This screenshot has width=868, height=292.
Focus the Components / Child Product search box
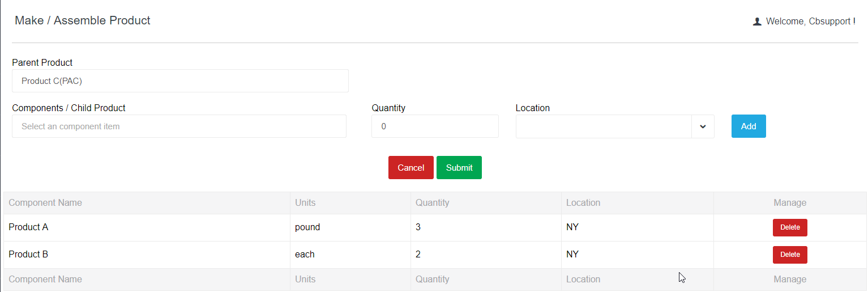click(x=179, y=126)
